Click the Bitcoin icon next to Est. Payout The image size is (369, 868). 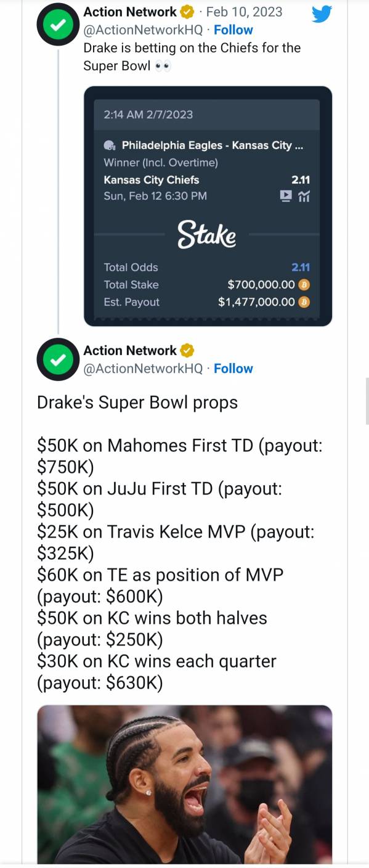304,302
